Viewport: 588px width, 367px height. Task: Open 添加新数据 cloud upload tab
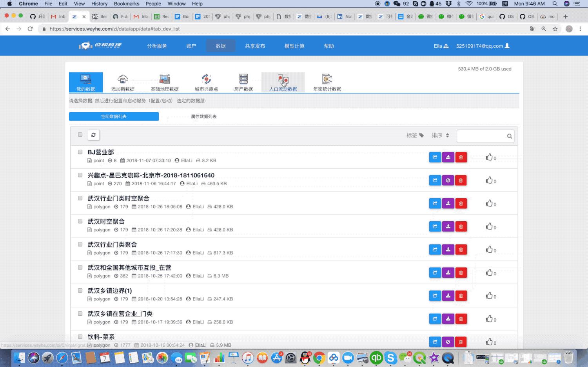tap(123, 83)
